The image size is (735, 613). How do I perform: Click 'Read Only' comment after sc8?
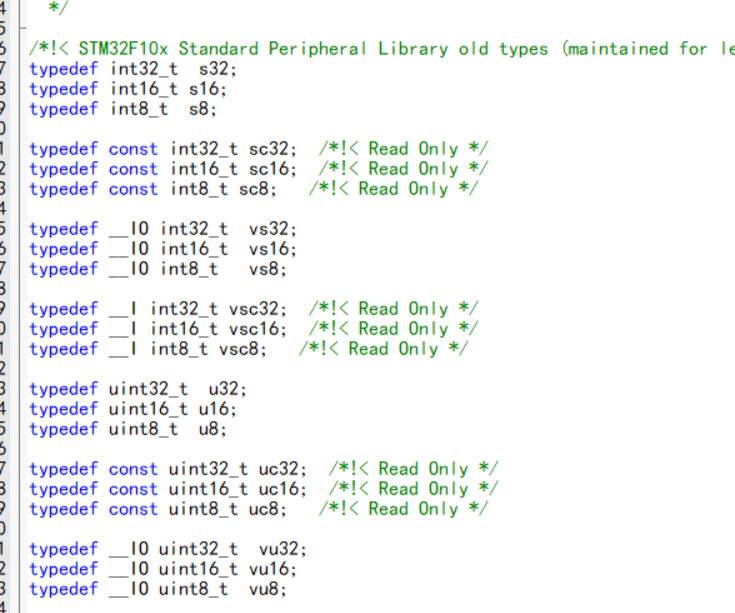pos(403,189)
